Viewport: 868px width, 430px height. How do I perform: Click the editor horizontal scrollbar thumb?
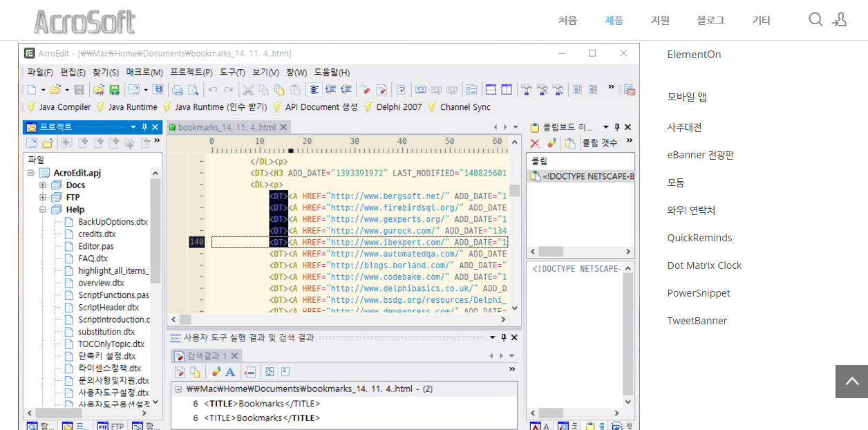click(x=185, y=319)
